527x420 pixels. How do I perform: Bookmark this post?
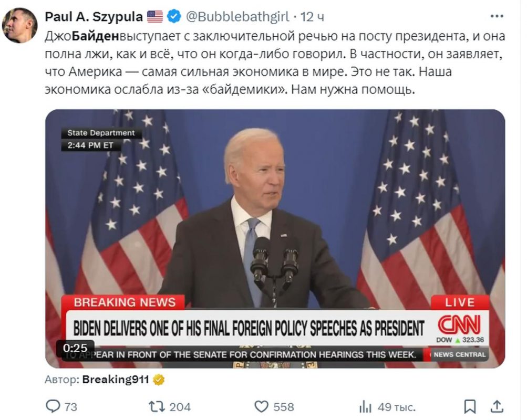470,407
